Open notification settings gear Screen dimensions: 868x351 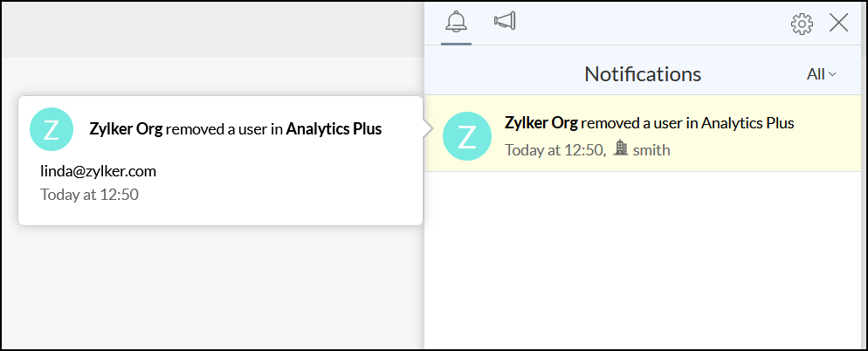[802, 24]
